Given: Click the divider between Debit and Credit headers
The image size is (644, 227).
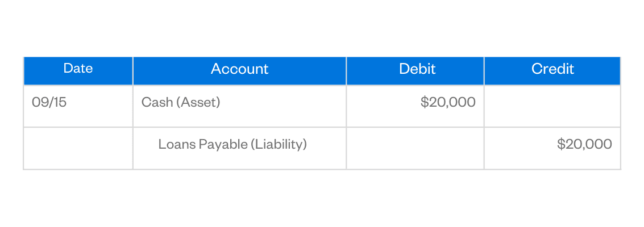Looking at the screenshot, I should point(484,70).
